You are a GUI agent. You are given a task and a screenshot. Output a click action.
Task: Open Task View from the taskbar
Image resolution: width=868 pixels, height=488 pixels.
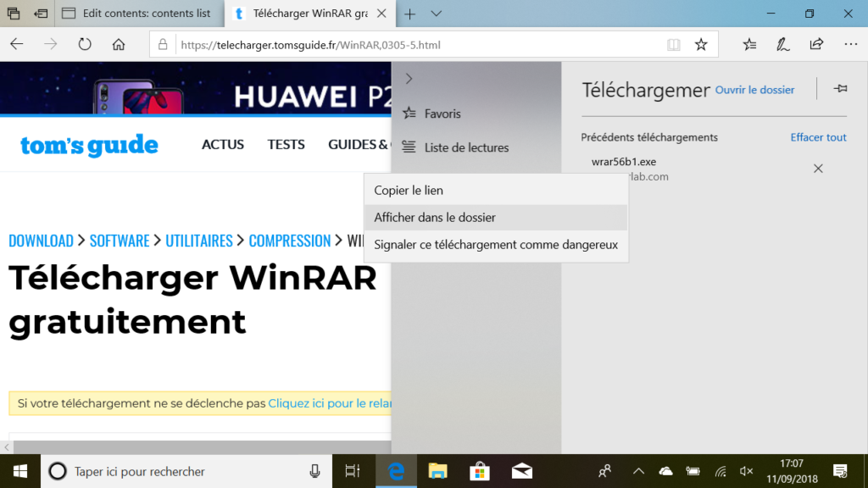352,471
